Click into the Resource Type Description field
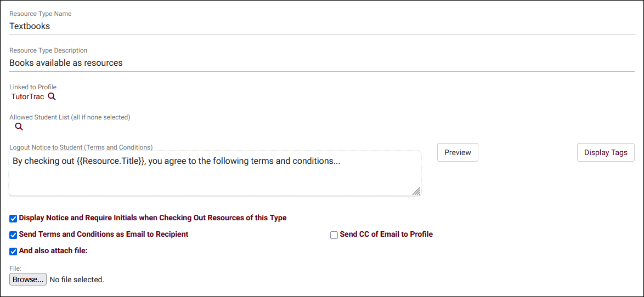This screenshot has height=297, width=644. (x=321, y=62)
